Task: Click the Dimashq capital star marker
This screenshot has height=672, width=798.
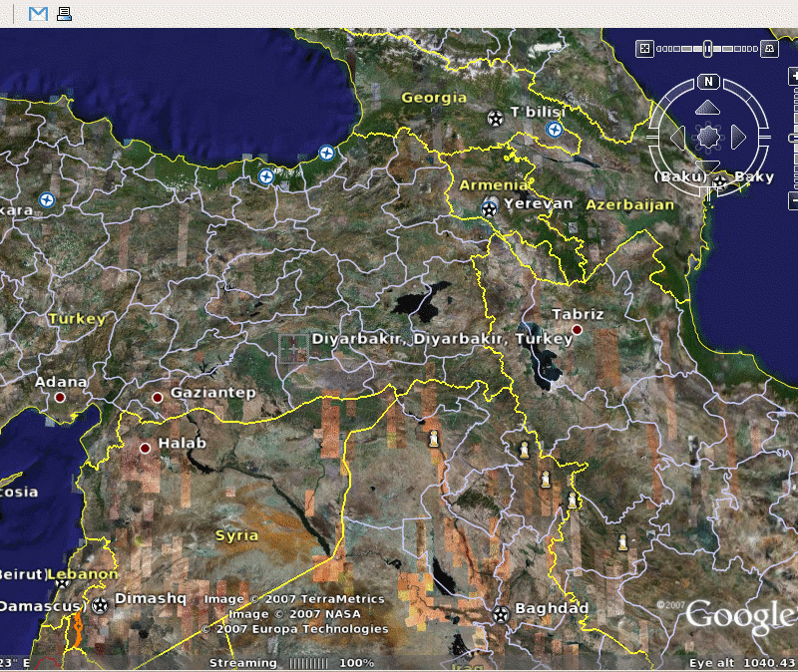Action: [100, 604]
